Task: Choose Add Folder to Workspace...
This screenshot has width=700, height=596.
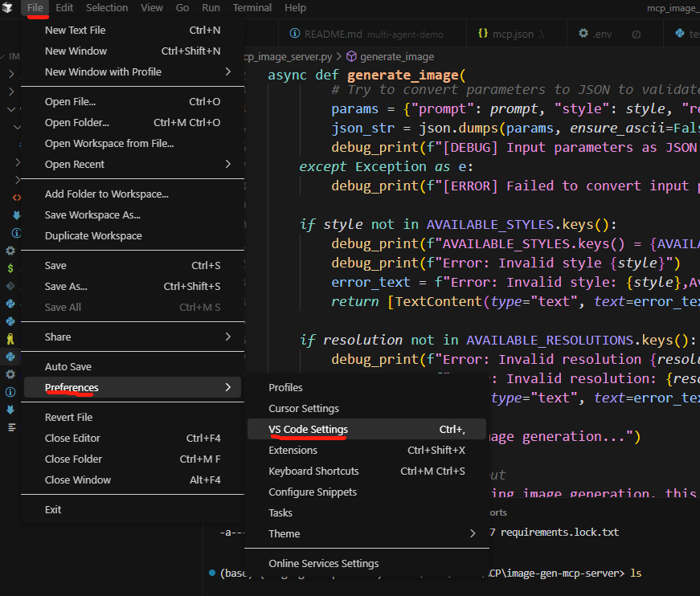Action: [133, 194]
